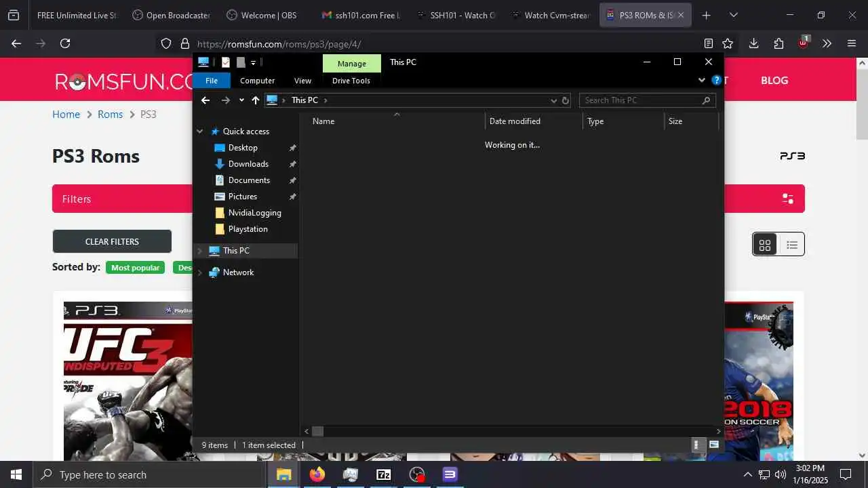868x488 pixels.
Task: Open Pictures in the navigation pane
Action: 242,197
